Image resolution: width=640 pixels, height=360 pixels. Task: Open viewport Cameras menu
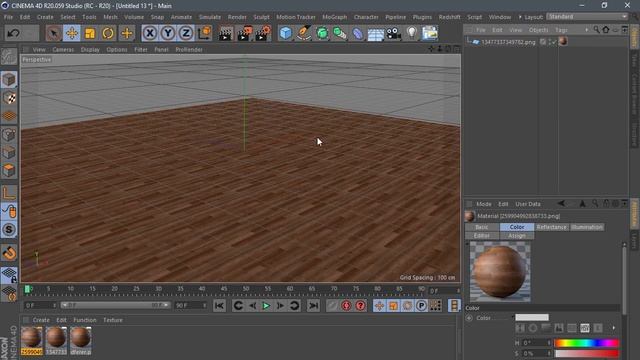[x=63, y=49]
